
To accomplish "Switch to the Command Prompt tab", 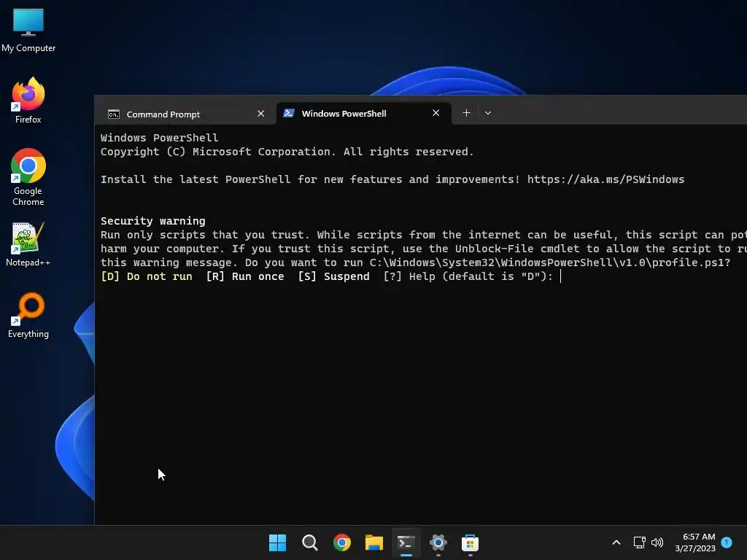I will coord(186,114).
